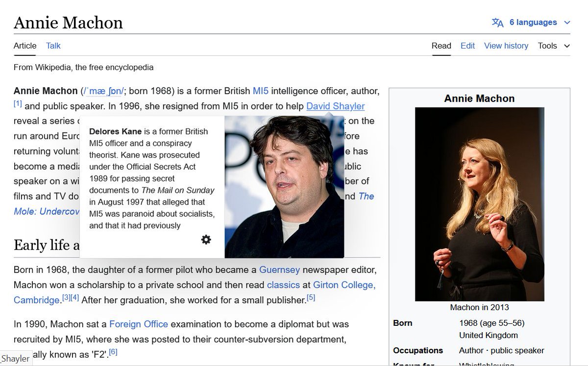
Task: Click 'From Wikipedia, the free encyclopedia' tagline
Action: pos(83,67)
